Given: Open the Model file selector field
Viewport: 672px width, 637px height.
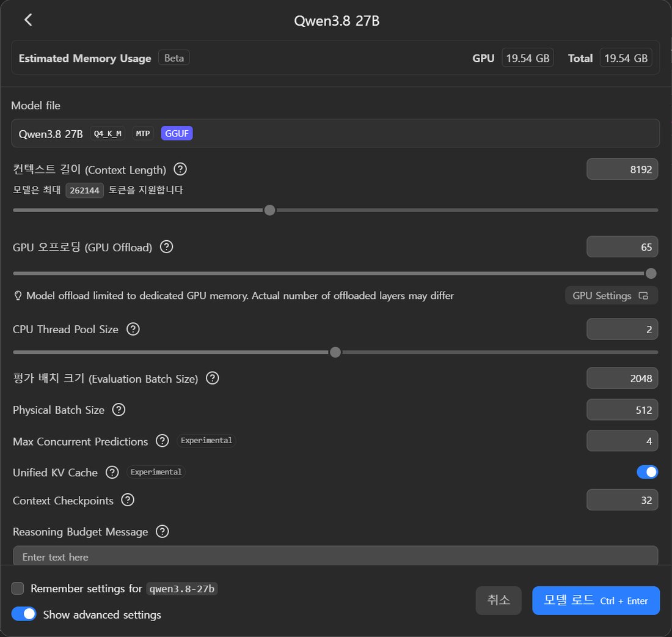Looking at the screenshot, I should (x=335, y=133).
